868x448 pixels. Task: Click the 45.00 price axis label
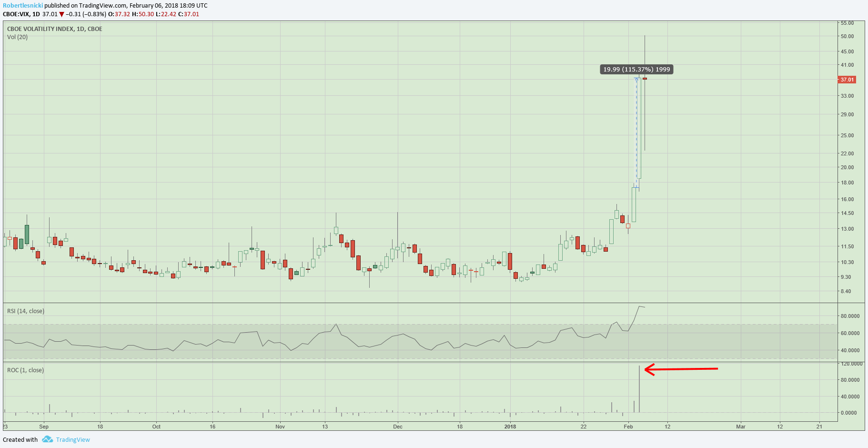click(847, 51)
